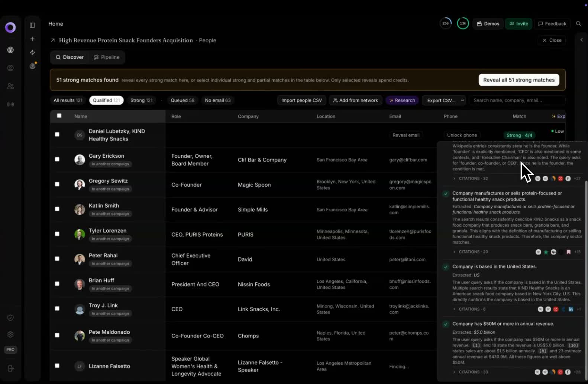588x384 pixels.
Task: Open the shield icon in left rail
Action: click(10, 318)
